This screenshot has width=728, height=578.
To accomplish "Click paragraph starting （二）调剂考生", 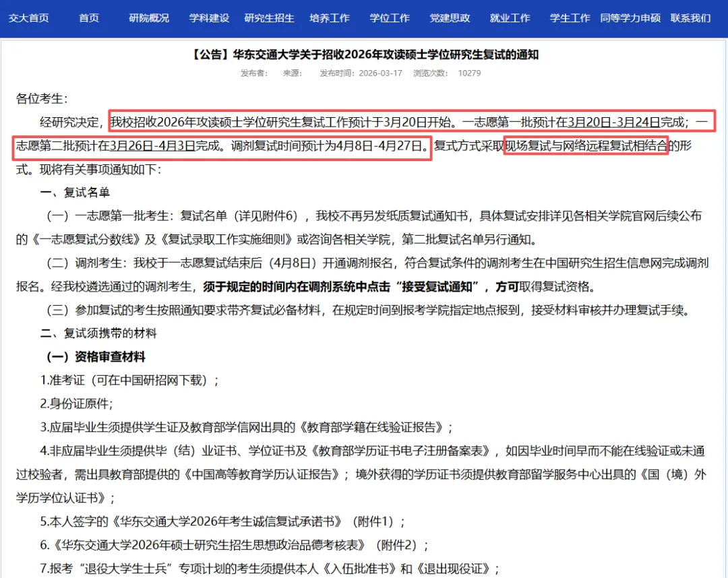I will pyautogui.click(x=362, y=275).
